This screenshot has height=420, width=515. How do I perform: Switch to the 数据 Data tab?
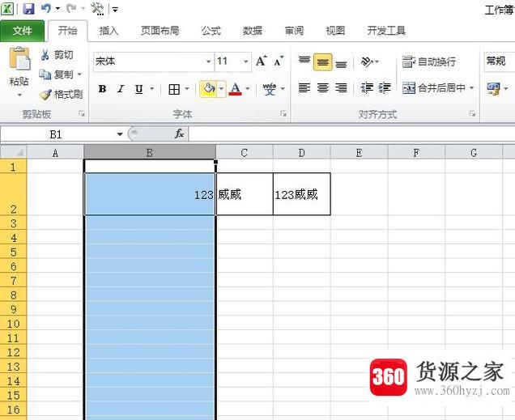coord(253,31)
